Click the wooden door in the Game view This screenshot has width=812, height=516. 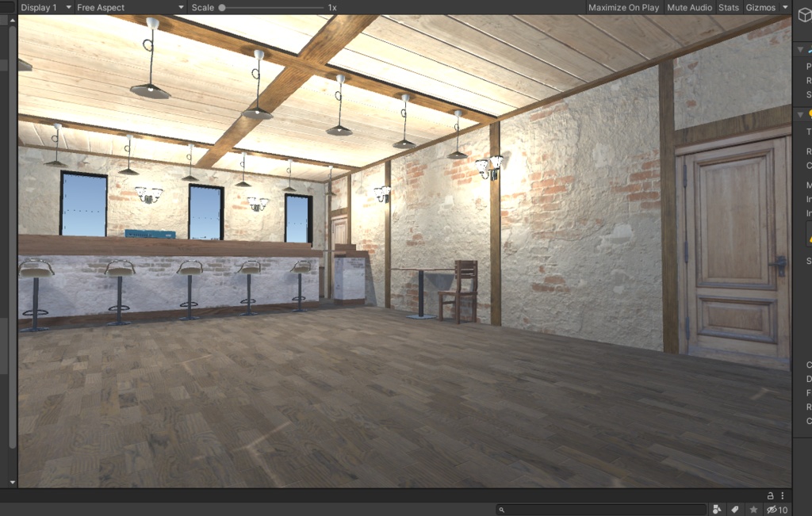(734, 248)
